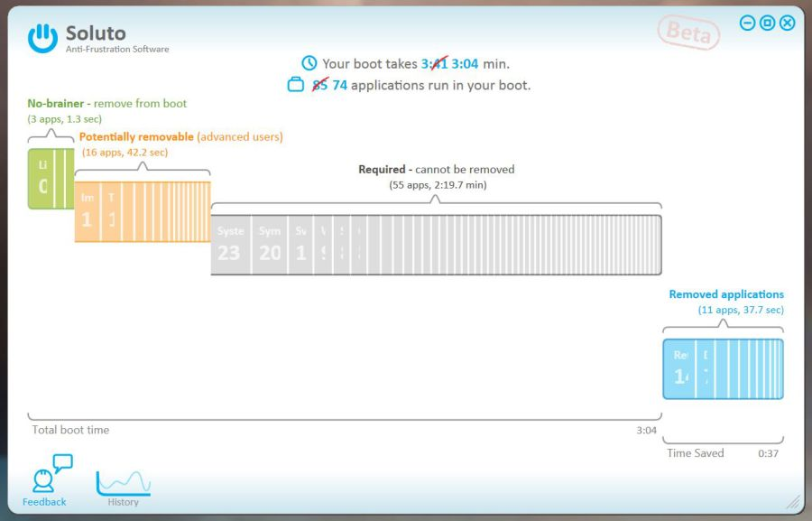Image resolution: width=812 pixels, height=521 pixels.
Task: Expand the blue Removed applications block
Action: click(x=723, y=369)
